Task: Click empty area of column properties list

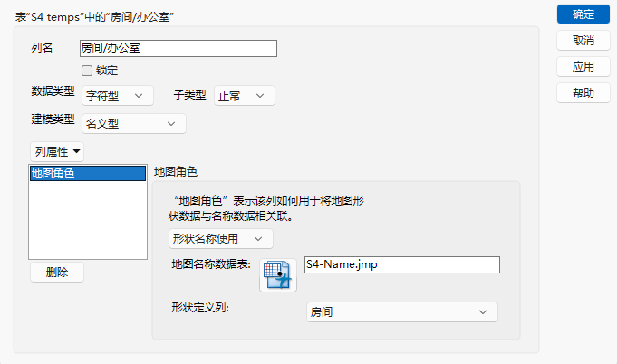Action: pyautogui.click(x=87, y=220)
